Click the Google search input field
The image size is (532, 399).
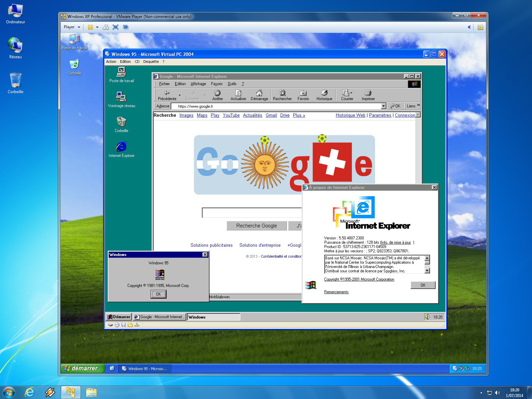click(x=252, y=213)
